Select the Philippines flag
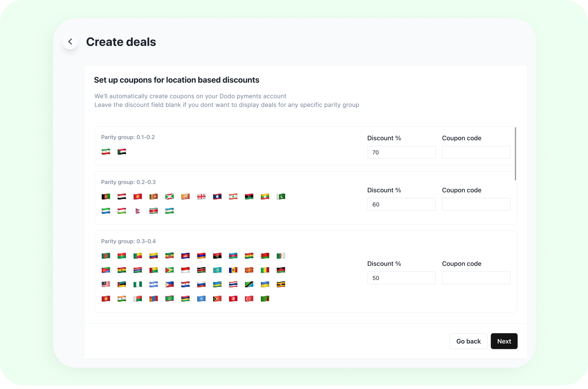The height and width of the screenshot is (389, 588). pyautogui.click(x=170, y=284)
